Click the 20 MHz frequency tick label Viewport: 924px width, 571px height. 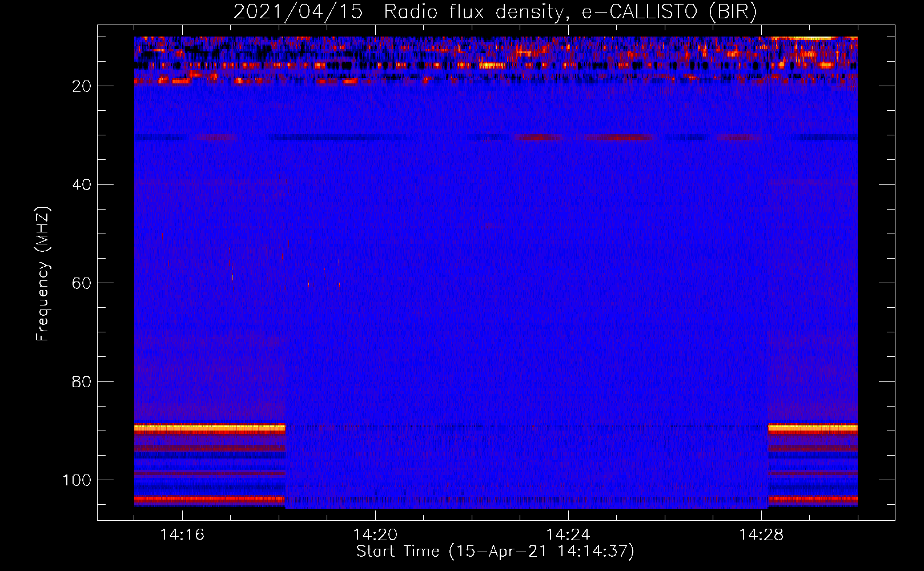pyautogui.click(x=82, y=86)
